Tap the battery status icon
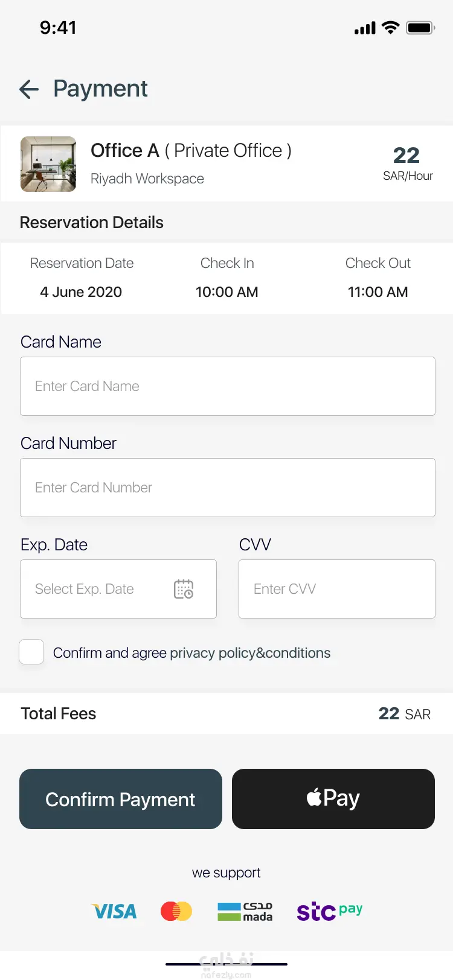Image resolution: width=453 pixels, height=980 pixels. pos(420,28)
